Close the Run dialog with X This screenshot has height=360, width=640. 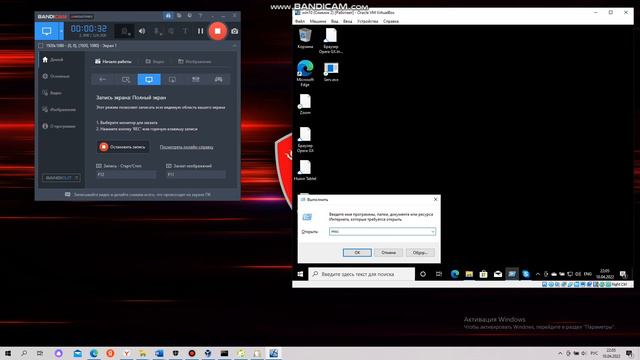click(x=435, y=199)
